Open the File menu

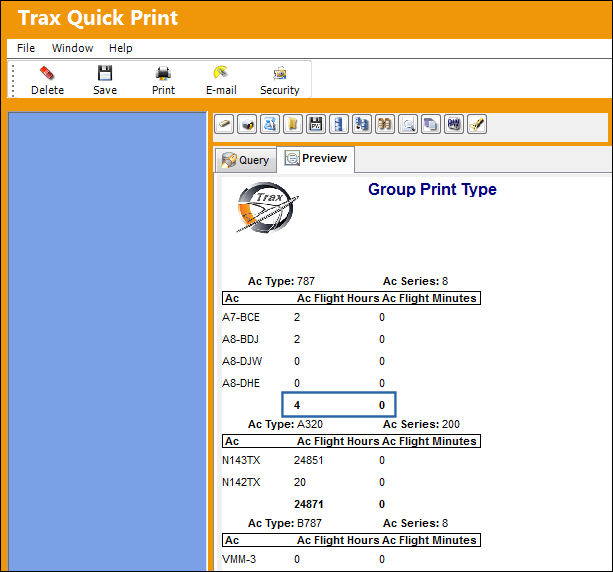[x=26, y=48]
